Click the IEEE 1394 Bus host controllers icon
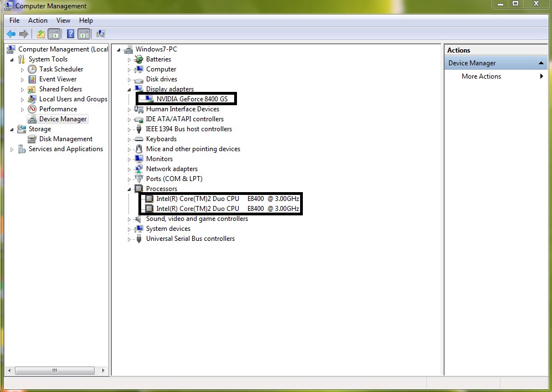 pos(139,129)
